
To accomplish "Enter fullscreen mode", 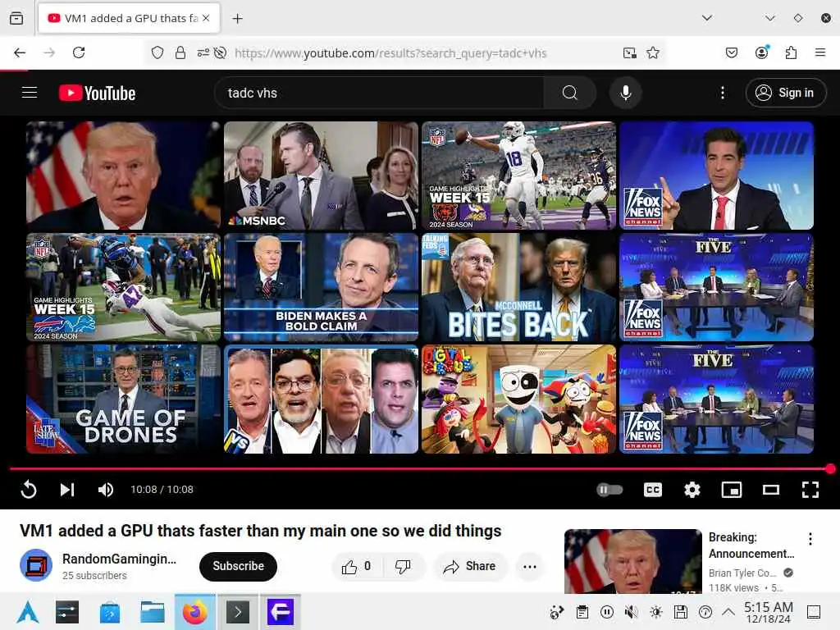I will pos(810,489).
